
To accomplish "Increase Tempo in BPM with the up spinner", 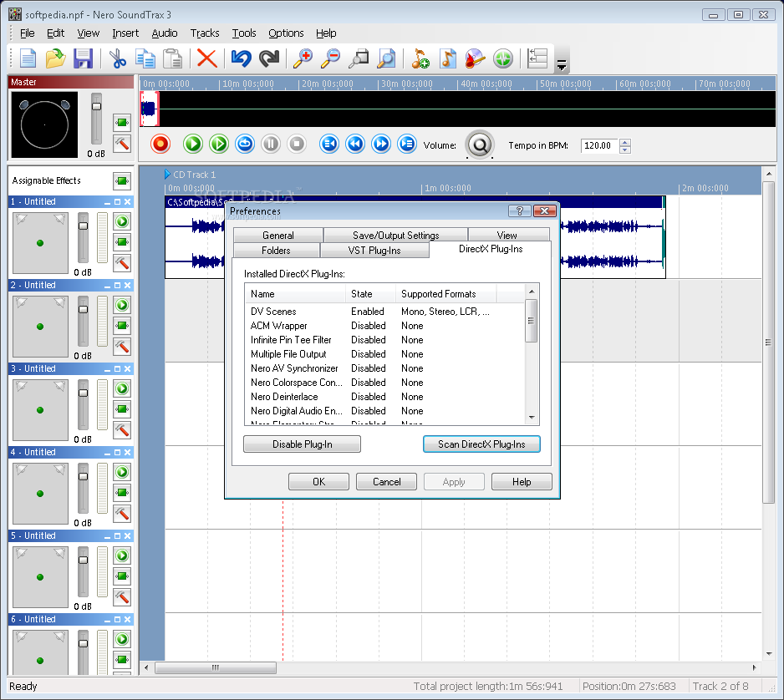I will coord(625,142).
